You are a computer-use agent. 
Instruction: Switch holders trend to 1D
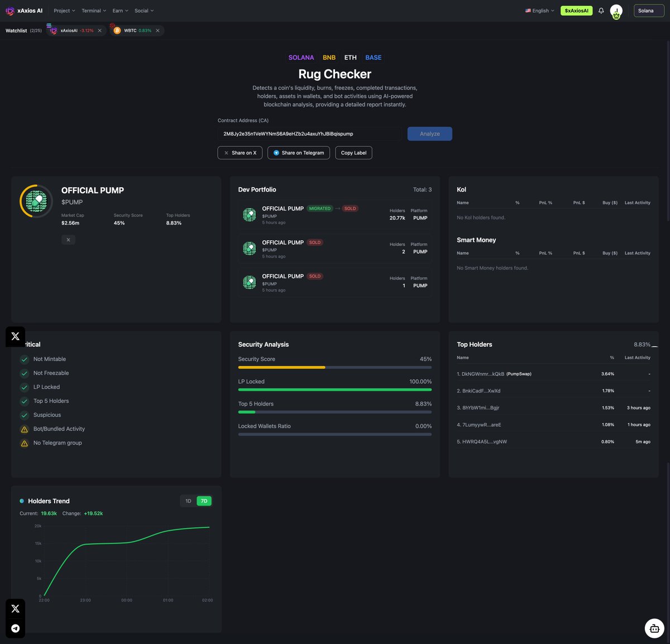(x=188, y=501)
